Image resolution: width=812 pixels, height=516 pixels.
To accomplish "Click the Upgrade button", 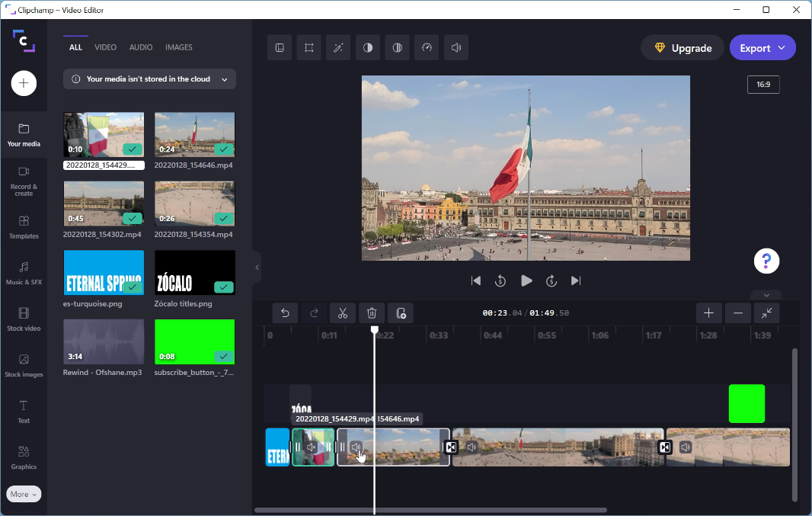I will click(683, 47).
